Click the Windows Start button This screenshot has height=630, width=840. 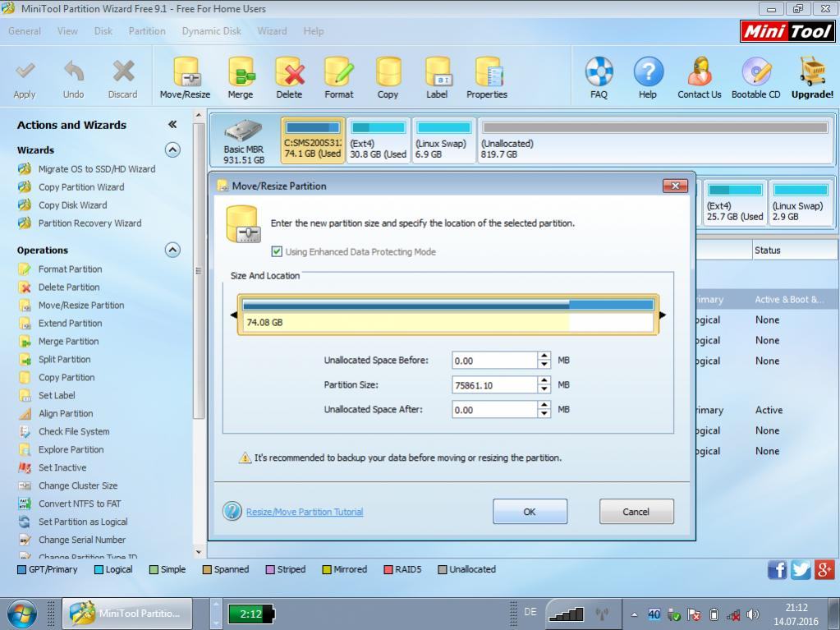(x=22, y=614)
